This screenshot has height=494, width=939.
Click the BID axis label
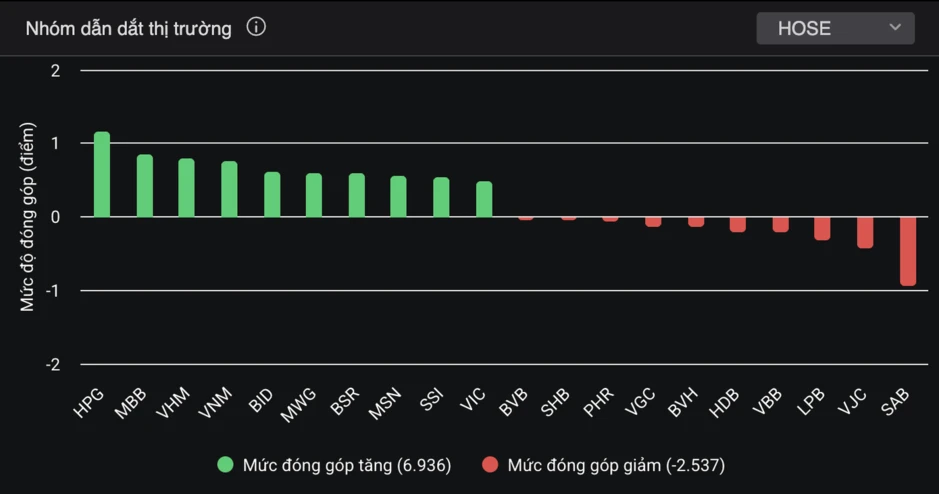(261, 401)
